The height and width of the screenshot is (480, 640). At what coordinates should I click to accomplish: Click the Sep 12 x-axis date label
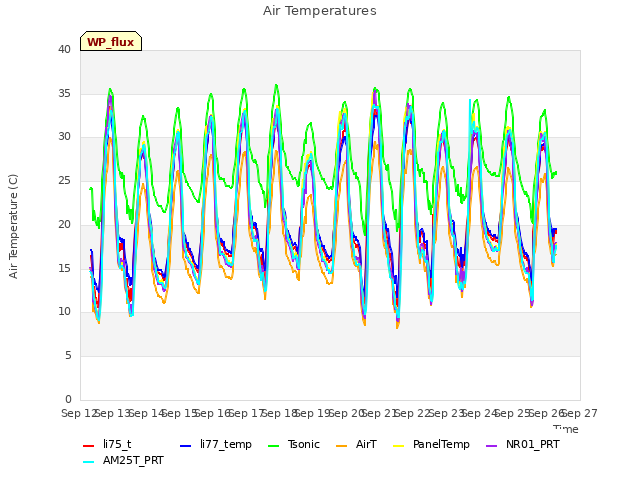point(79,413)
